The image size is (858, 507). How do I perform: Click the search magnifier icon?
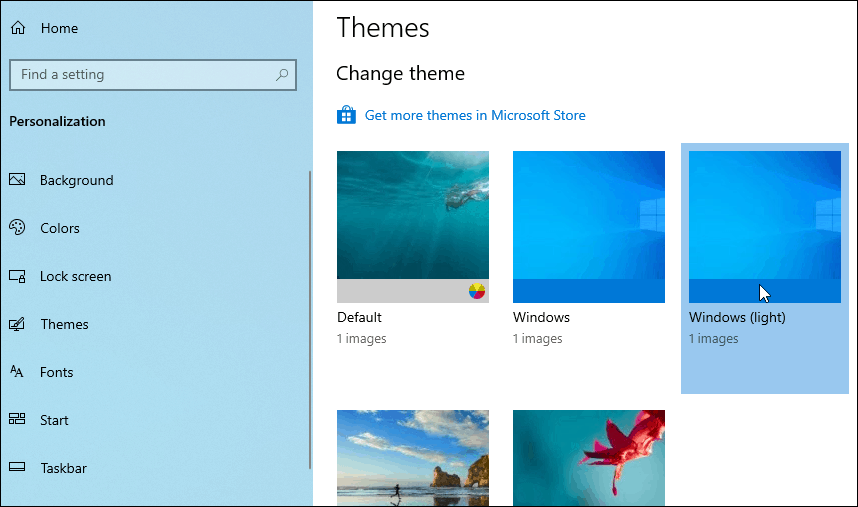pos(282,74)
